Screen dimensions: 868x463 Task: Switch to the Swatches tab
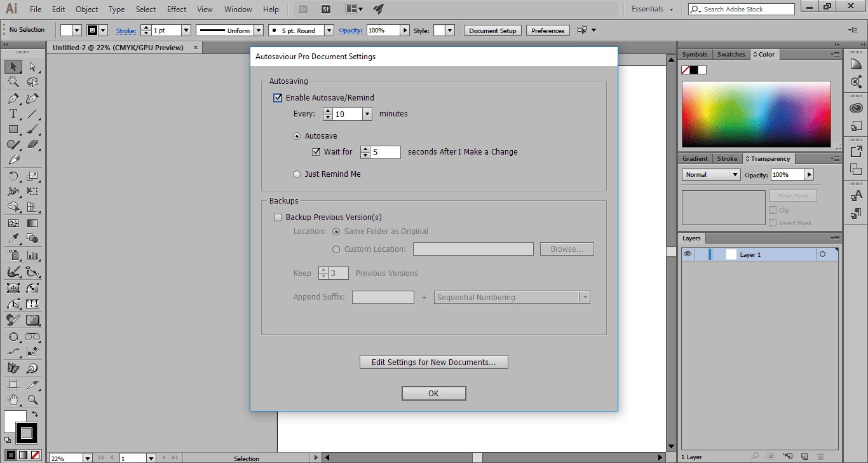731,55
